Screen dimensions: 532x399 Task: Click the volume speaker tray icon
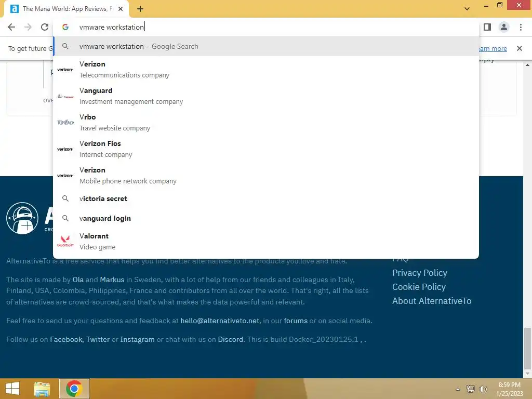(483, 389)
